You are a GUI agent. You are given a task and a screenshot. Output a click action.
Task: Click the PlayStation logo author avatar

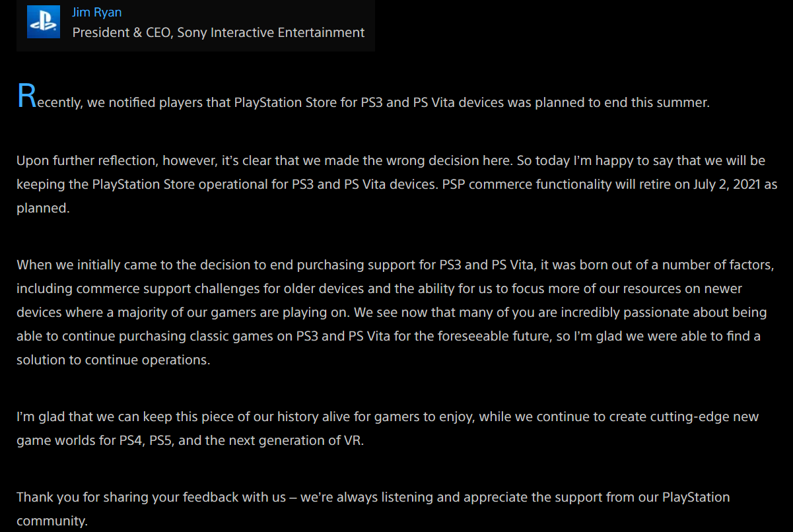[43, 22]
